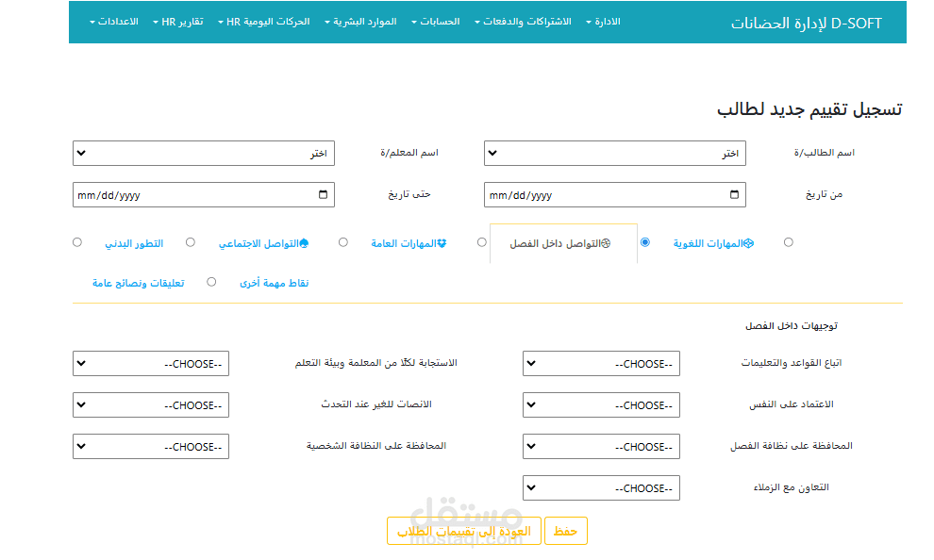934x560 pixels.
Task: Click the اسم المعلم/ة label text
Action: tap(409, 153)
